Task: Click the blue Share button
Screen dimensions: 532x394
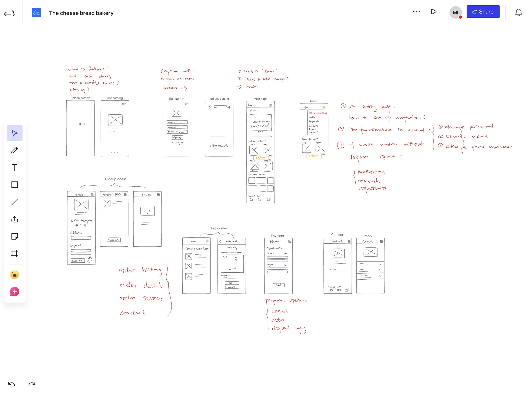Action: (483, 12)
